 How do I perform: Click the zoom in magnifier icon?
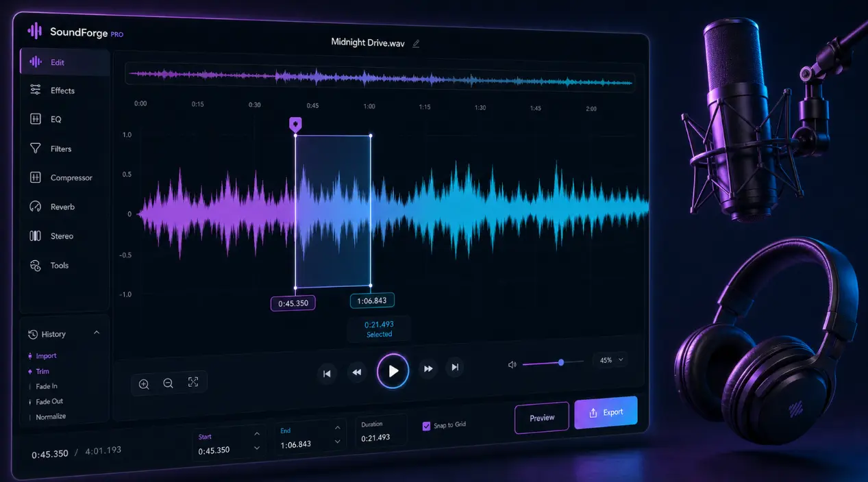[144, 384]
